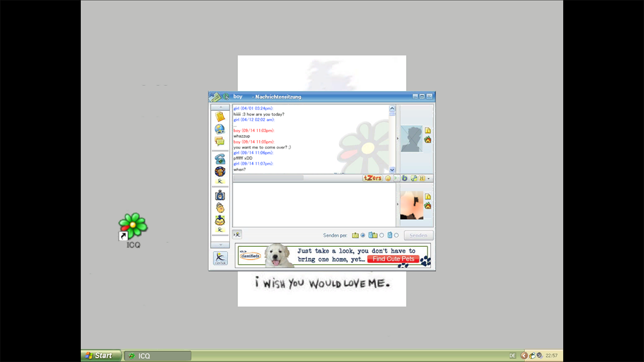Select send per SMS phone radio button
The image size is (644, 362).
[x=396, y=235]
